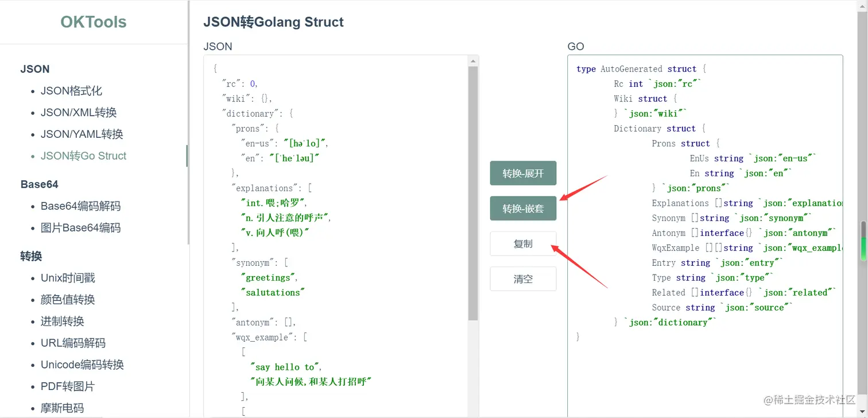Select JSON/YAML转换 in sidebar
The image size is (868, 418).
coord(82,134)
